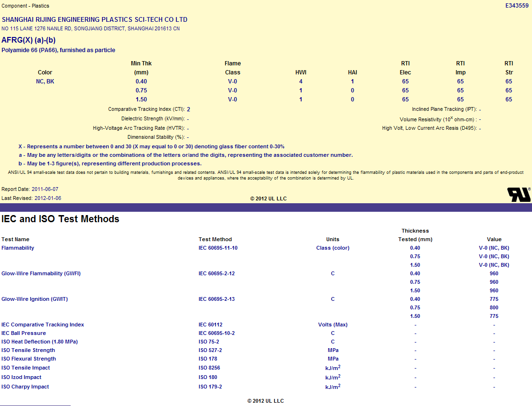Open Shanghai Rijing Engineering Plastics company link
The image size is (532, 406).
[95, 19]
